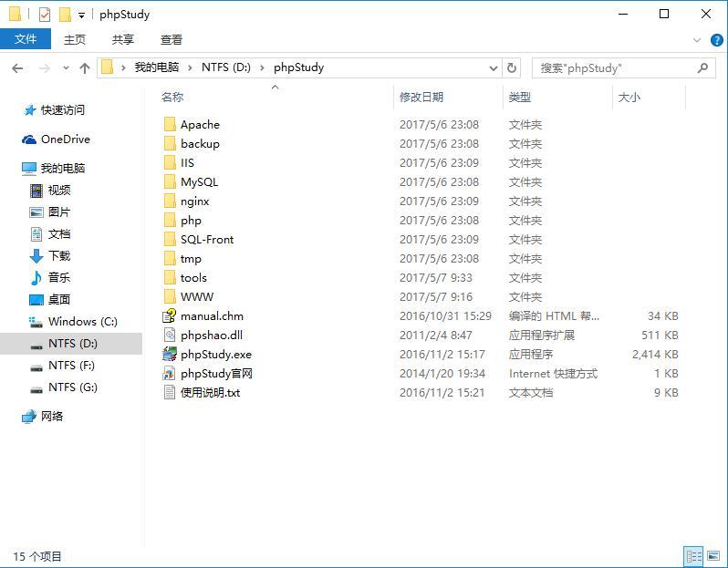The height and width of the screenshot is (568, 728).
Task: Click the new folder icon in title bar
Action: click(x=65, y=15)
